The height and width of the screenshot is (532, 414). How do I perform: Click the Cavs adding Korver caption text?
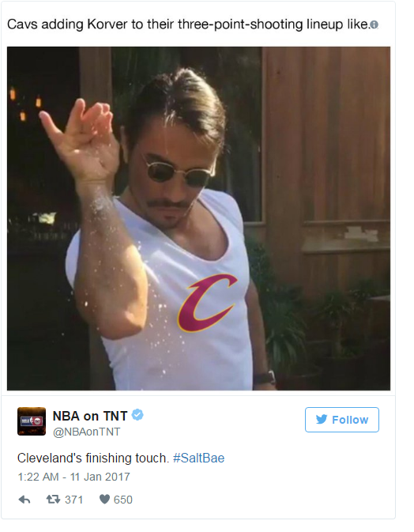188,25
